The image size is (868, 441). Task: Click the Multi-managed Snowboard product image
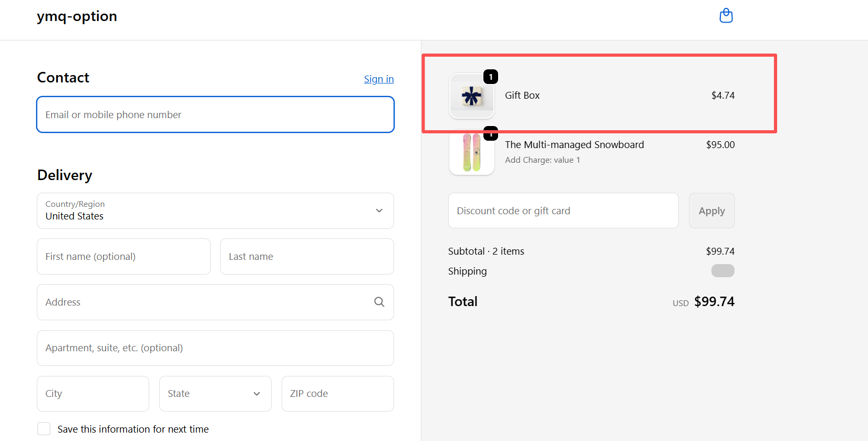pos(471,153)
